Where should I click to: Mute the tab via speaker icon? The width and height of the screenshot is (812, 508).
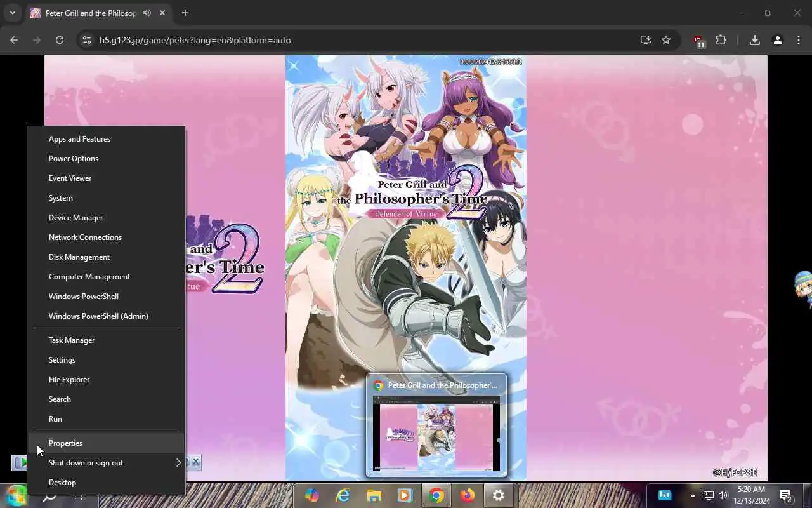[147, 13]
